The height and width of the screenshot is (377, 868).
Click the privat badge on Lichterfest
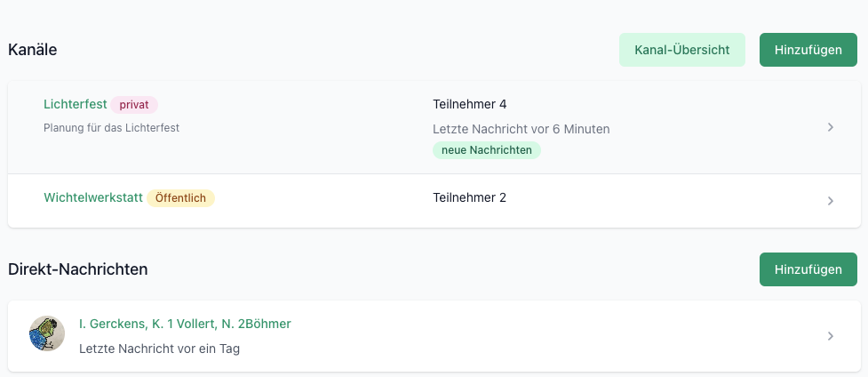tap(134, 105)
